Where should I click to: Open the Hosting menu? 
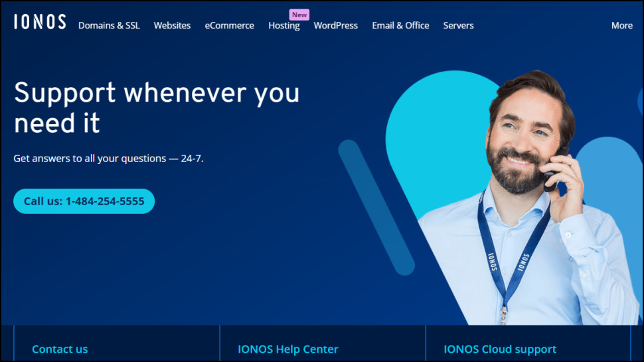click(283, 26)
